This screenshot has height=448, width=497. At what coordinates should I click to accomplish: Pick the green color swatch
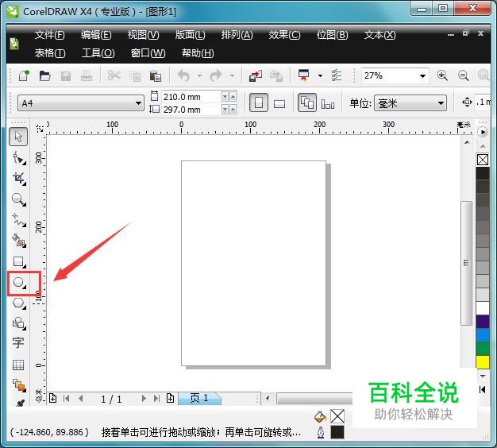click(483, 349)
